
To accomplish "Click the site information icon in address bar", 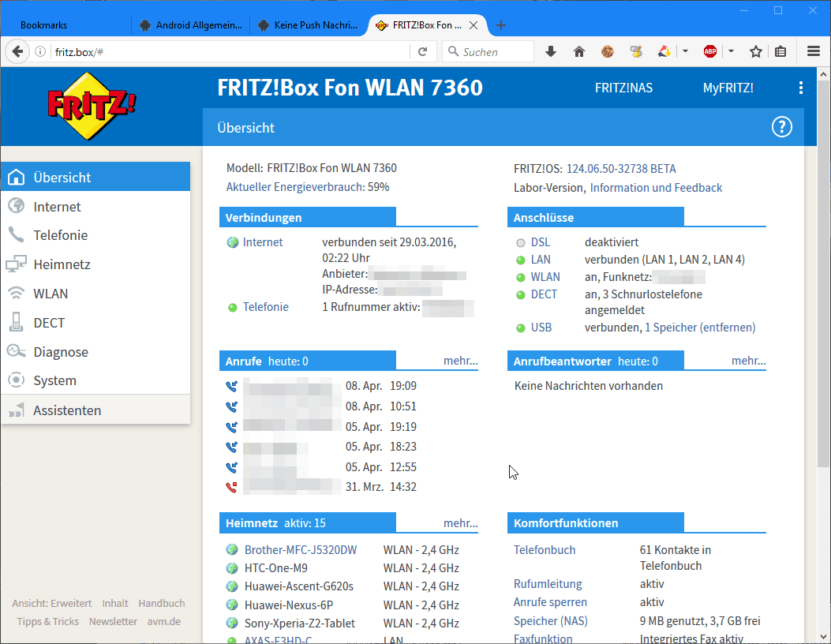I will click(x=40, y=51).
